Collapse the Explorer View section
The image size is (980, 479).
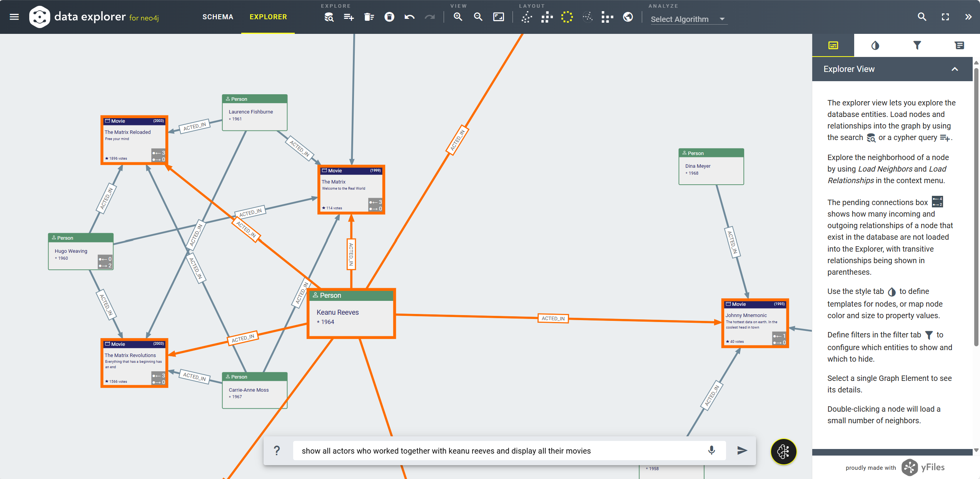point(955,69)
